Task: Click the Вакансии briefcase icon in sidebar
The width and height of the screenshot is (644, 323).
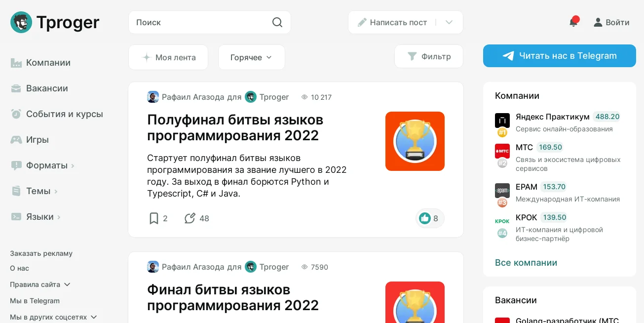Action: pyautogui.click(x=16, y=88)
